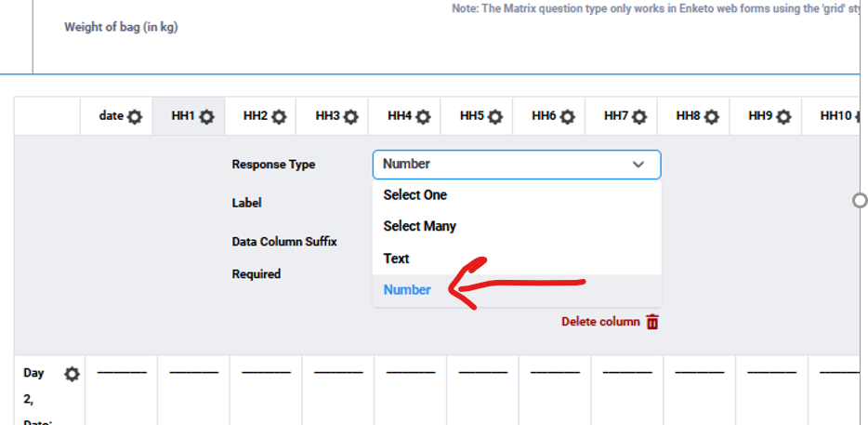Open HH2 column settings gear
Screen dimensions: 868x425
pos(279,117)
